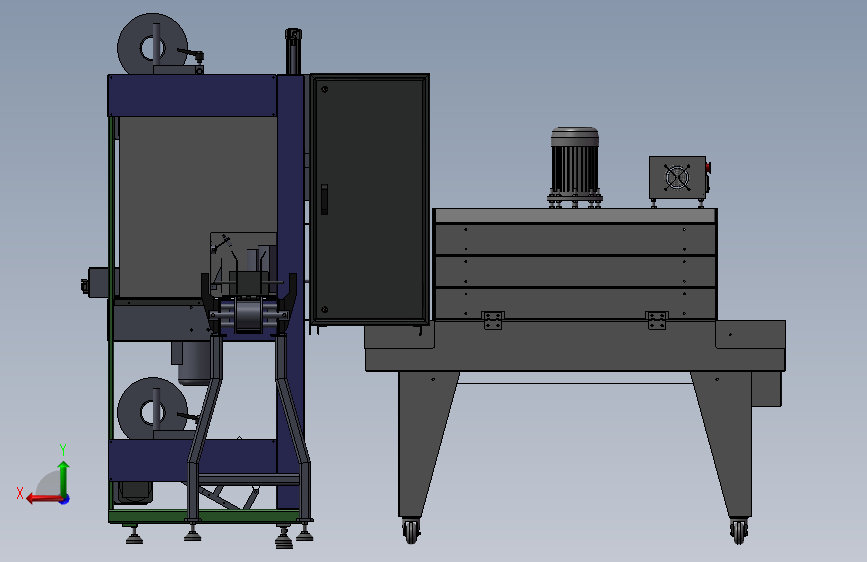Click the green Y axis arrow of the triad
This screenshot has width=867, height=562.
63,477
